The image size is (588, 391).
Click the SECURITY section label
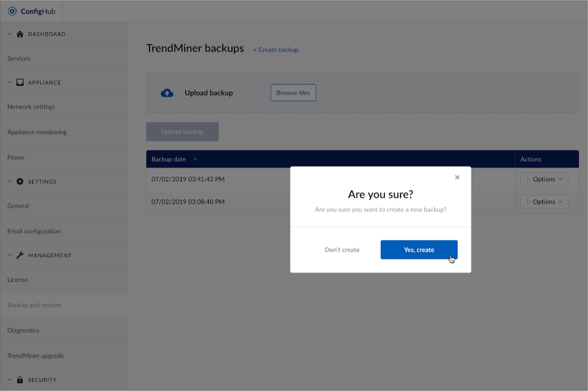point(42,380)
